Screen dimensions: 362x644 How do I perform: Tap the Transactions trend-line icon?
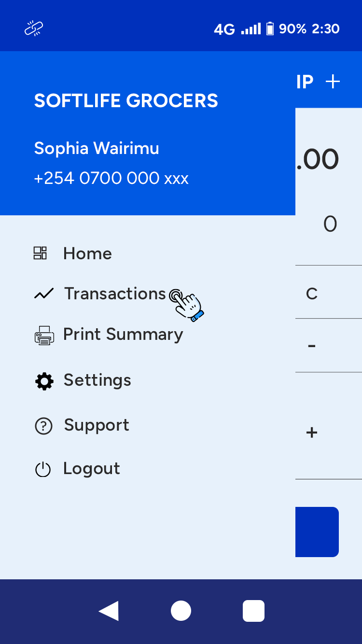coord(44,294)
